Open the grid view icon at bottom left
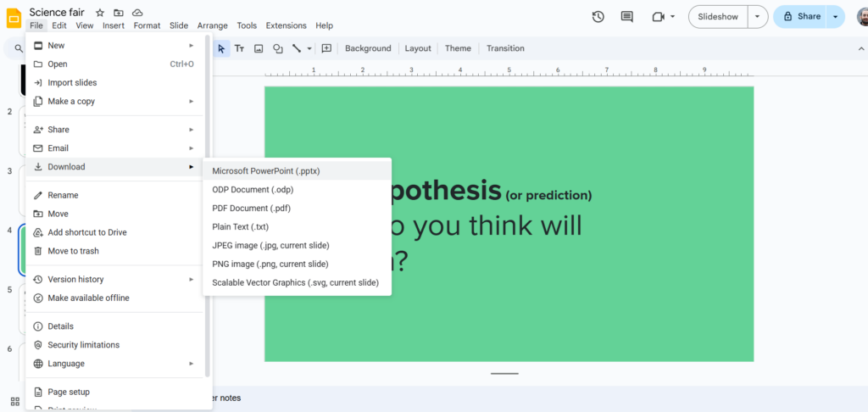 pos(14,401)
